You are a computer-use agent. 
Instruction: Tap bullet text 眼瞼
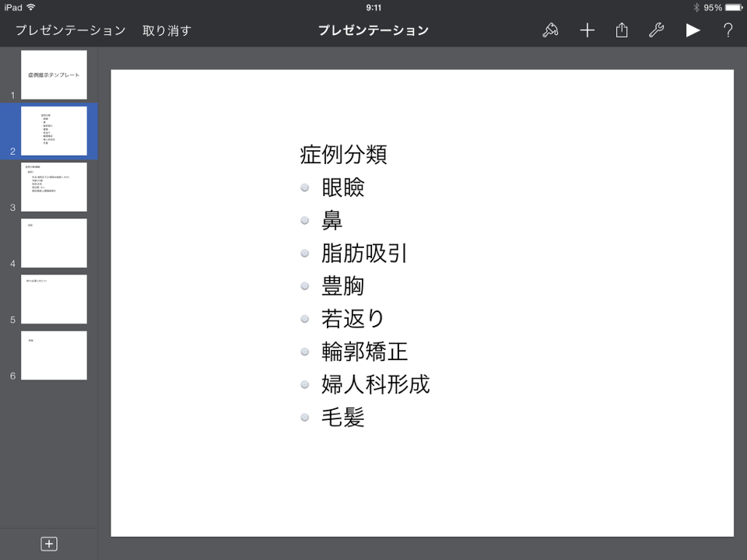pos(343,187)
